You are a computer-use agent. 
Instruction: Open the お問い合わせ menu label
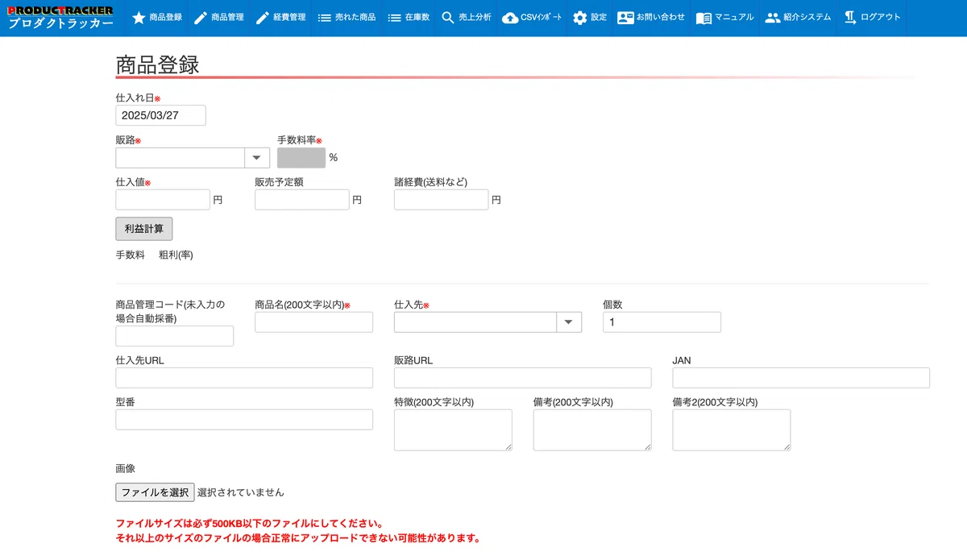pyautogui.click(x=661, y=18)
